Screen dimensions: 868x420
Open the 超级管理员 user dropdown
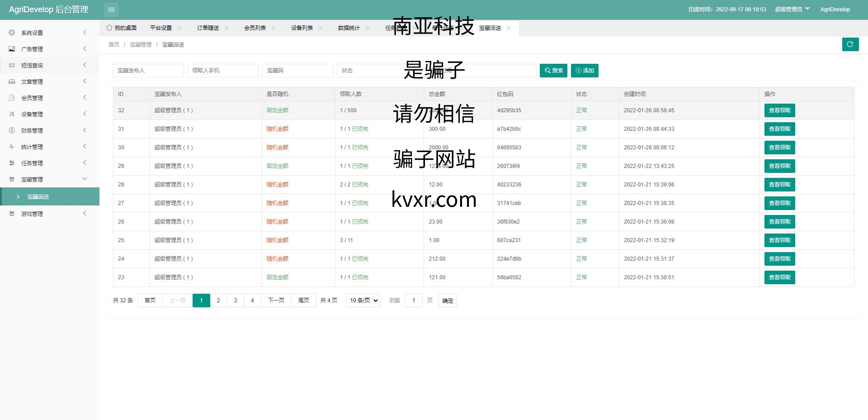793,10
